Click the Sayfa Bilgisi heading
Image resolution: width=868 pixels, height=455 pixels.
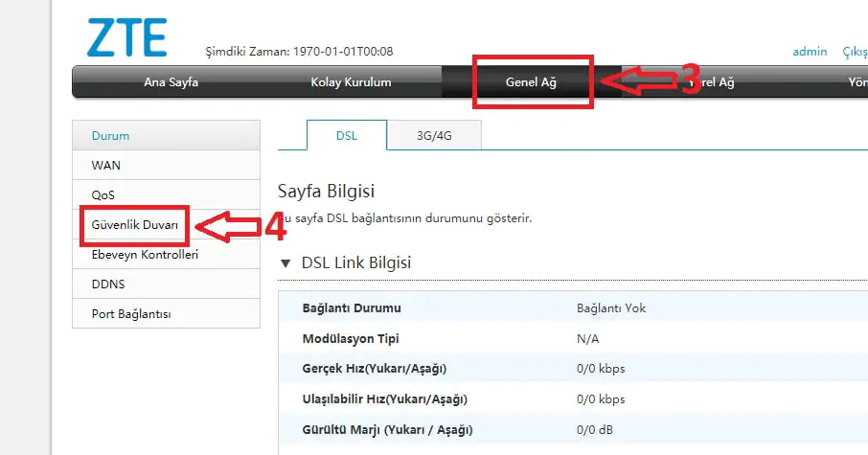coord(325,192)
